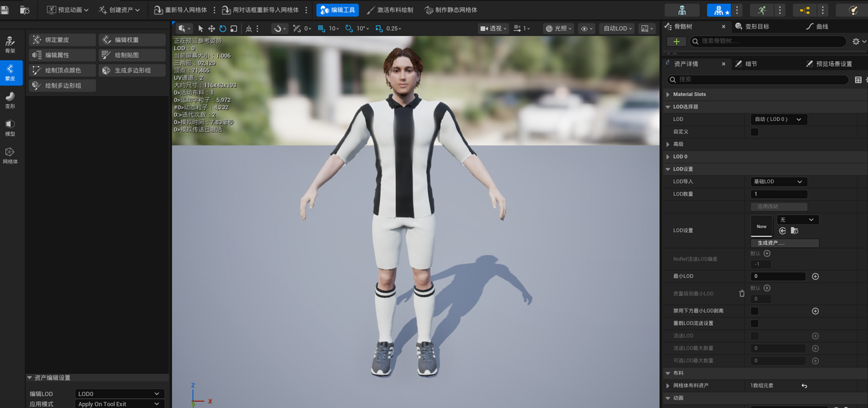
Task: Select the 骨架 skeleton mode icon
Action: point(10,45)
